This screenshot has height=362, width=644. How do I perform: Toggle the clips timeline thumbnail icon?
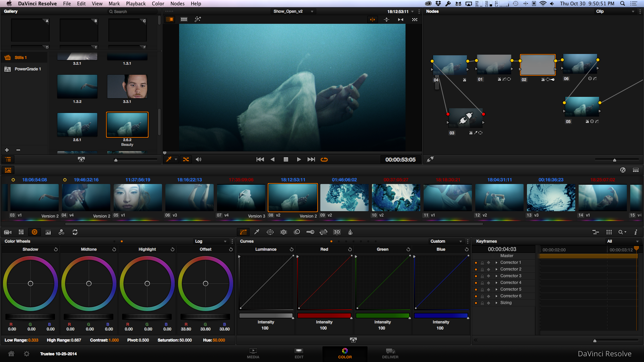[x=8, y=170]
